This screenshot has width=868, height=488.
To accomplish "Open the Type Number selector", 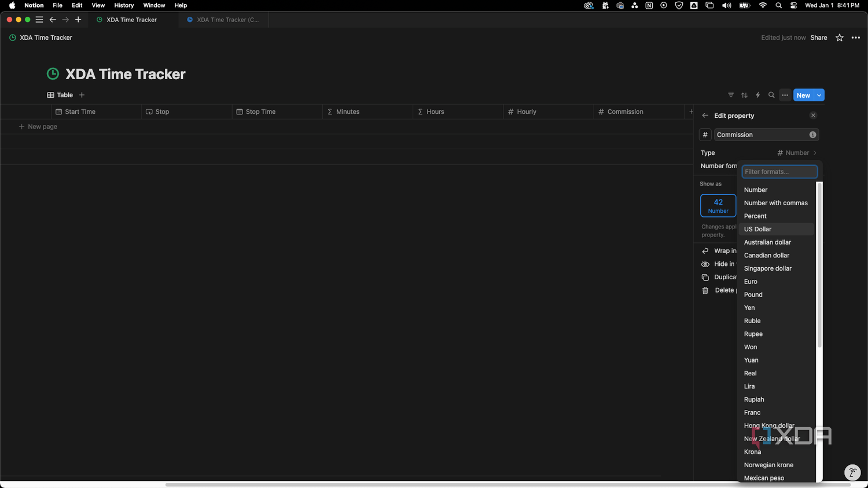I will [x=797, y=153].
